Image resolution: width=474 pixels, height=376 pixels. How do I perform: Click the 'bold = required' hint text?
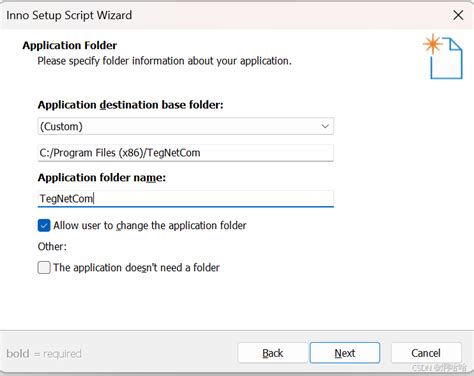click(44, 353)
